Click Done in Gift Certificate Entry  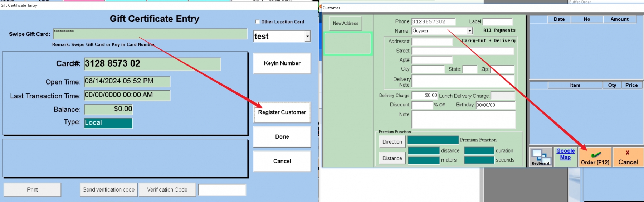click(x=282, y=137)
